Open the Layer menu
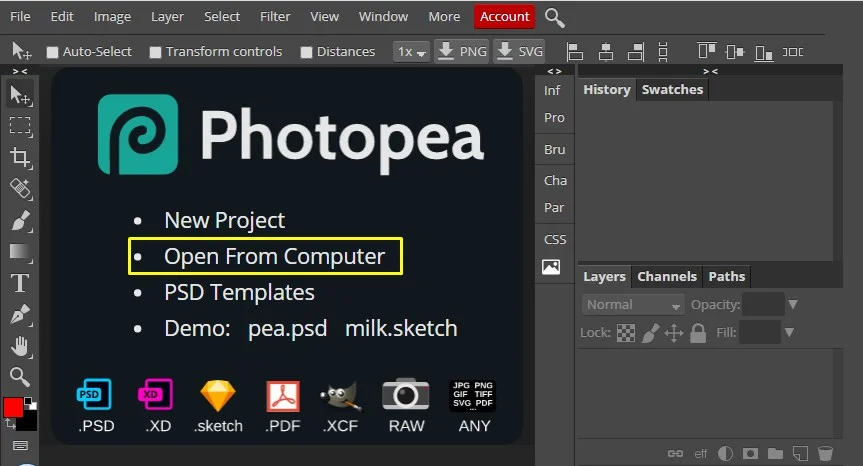Viewport: 863px width, 466px height. (x=167, y=17)
